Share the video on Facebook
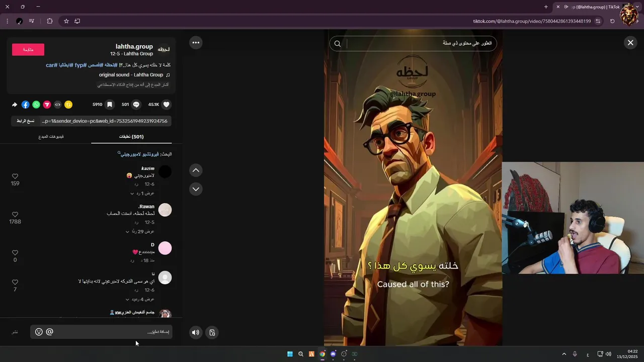The image size is (644, 362). coord(26,105)
